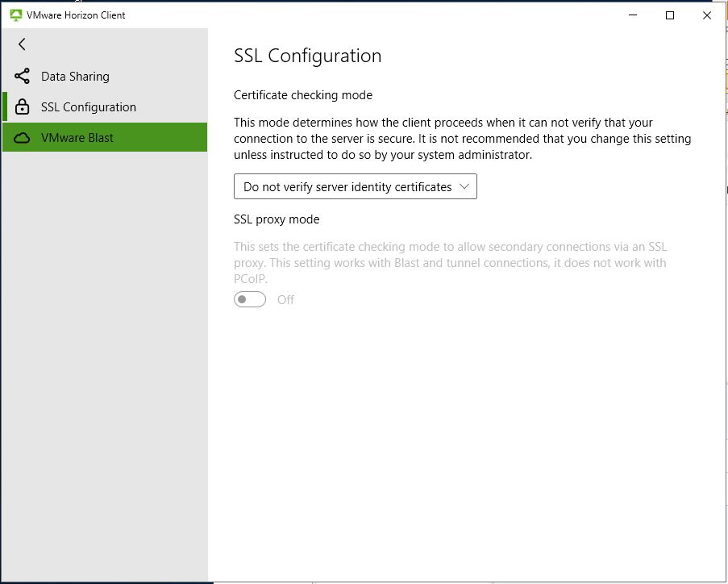Open the certificate checking mode dropdown
The width and height of the screenshot is (728, 584).
click(347, 187)
